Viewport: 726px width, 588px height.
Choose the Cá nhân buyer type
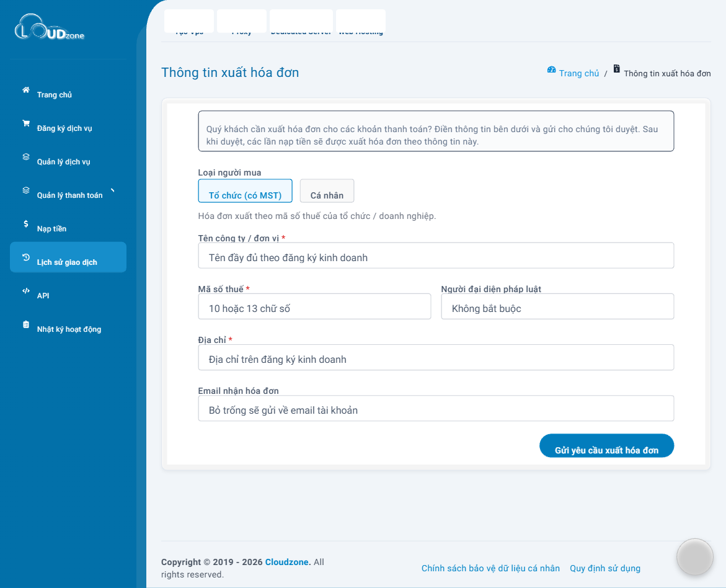327,191
